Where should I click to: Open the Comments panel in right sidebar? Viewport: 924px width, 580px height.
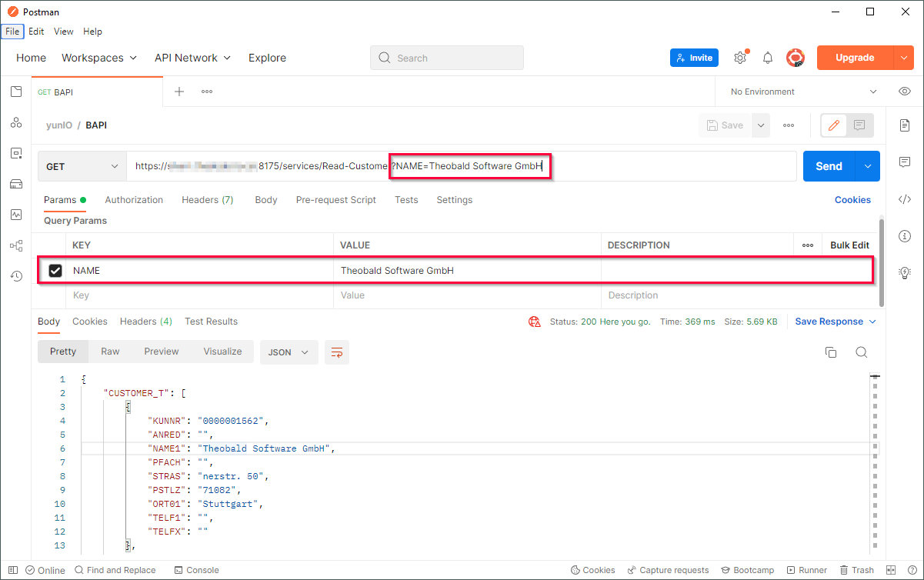click(x=905, y=162)
